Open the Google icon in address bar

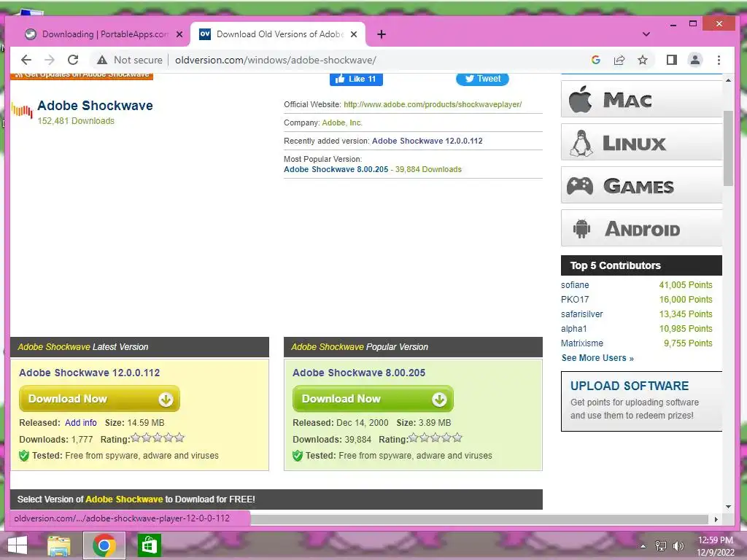click(x=595, y=60)
